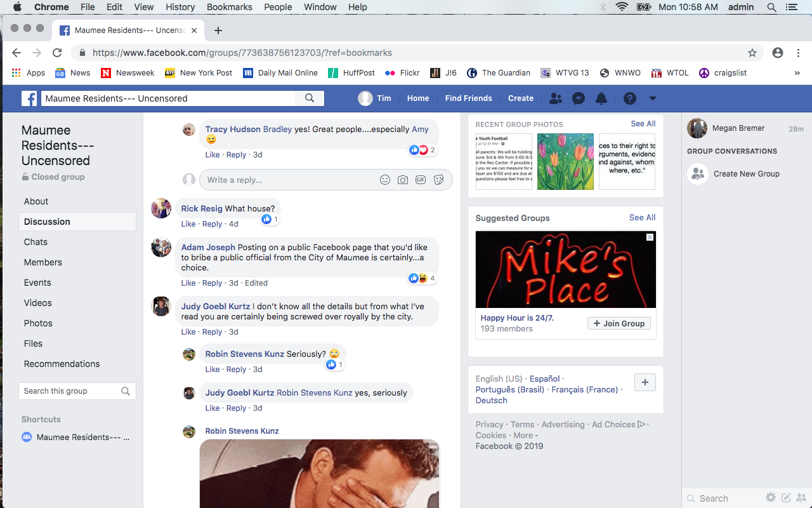Viewport: 812px width, 508px height.
Task: Open the tulip painting group photo
Action: point(565,161)
